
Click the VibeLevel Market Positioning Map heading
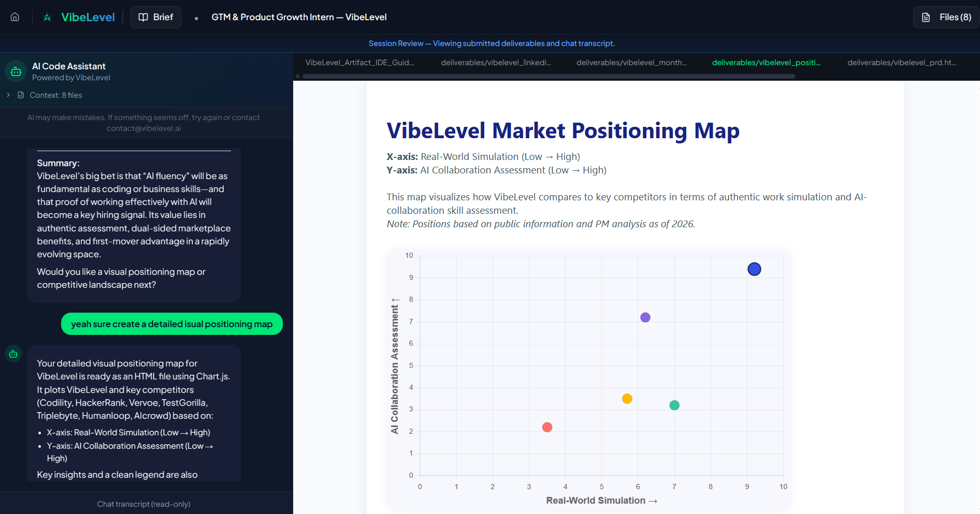[563, 130]
